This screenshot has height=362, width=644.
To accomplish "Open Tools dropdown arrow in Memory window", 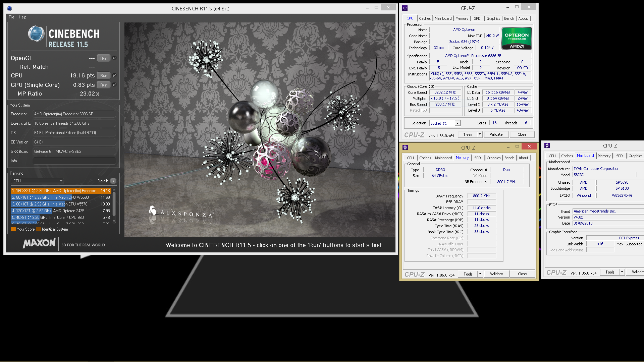I will click(x=480, y=274).
